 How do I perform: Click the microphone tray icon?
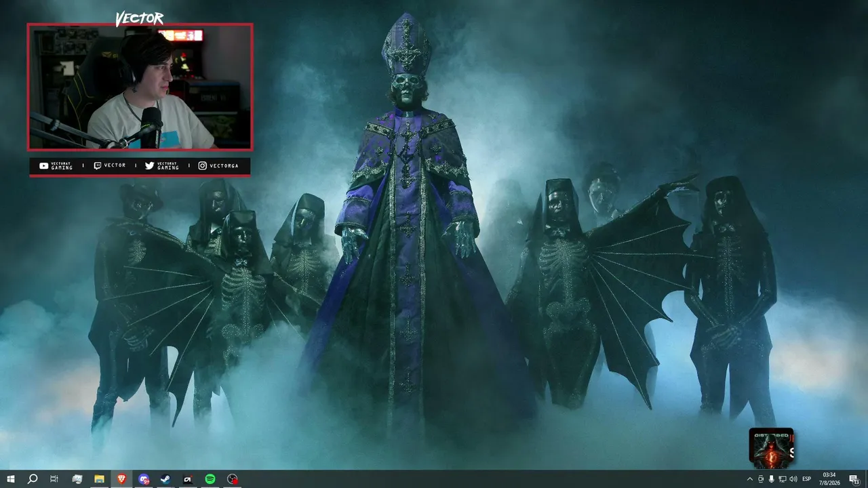point(771,479)
